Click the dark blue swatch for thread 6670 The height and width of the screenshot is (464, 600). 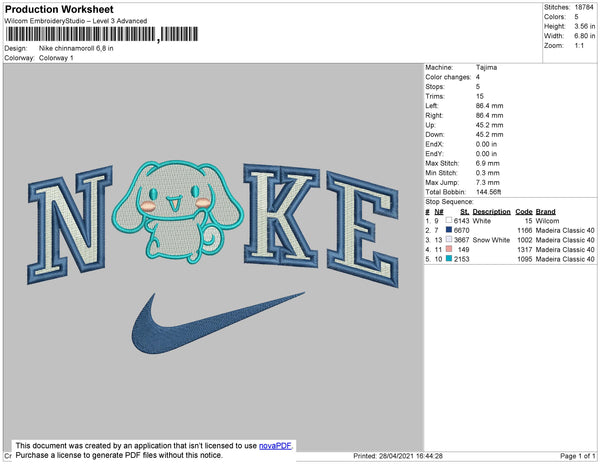tap(449, 230)
